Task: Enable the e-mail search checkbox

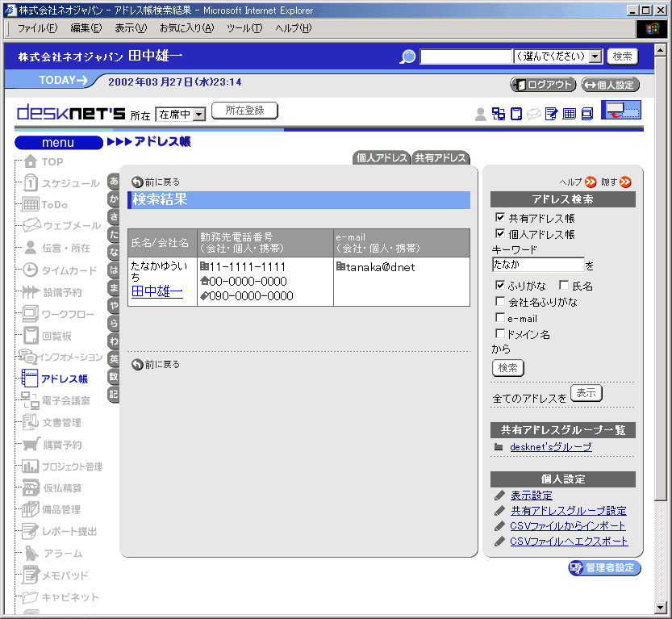Action: click(x=499, y=318)
